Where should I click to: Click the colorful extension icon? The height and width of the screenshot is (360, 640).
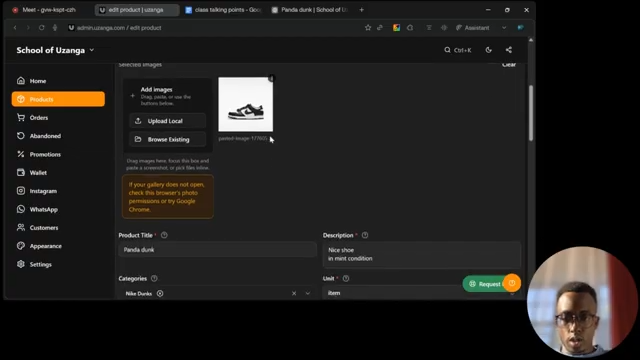396,28
